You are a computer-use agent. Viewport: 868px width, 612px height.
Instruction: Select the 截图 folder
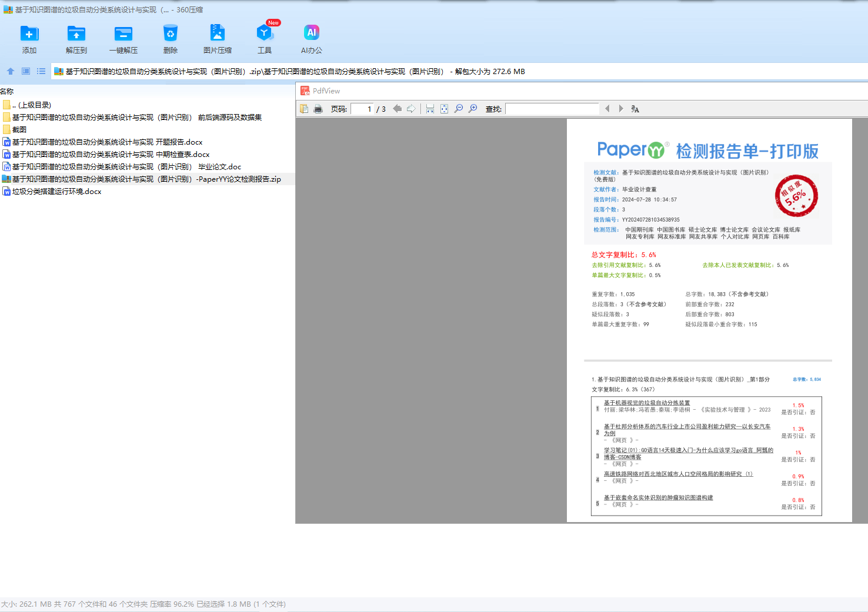(148, 129)
